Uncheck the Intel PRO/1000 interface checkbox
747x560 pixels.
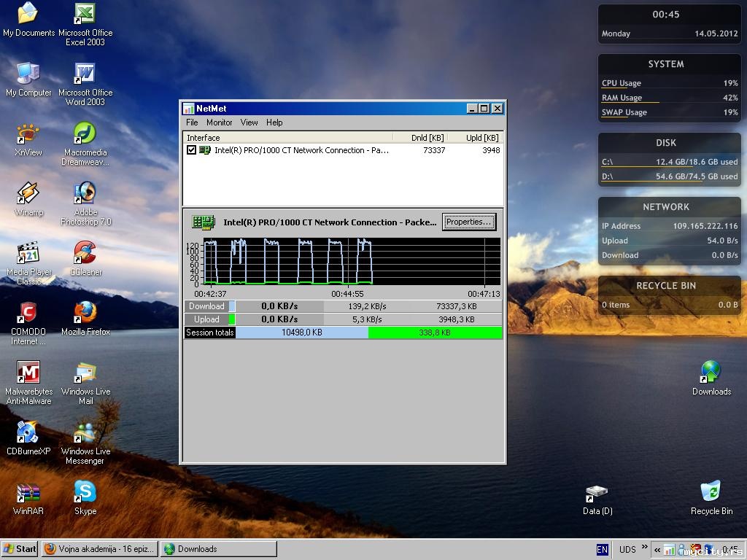click(191, 150)
